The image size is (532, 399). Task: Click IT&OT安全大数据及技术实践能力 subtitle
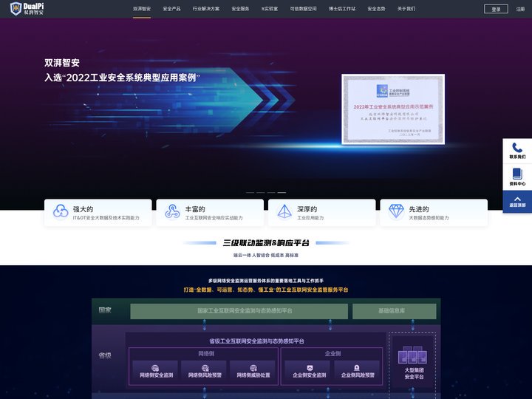pyautogui.click(x=106, y=218)
